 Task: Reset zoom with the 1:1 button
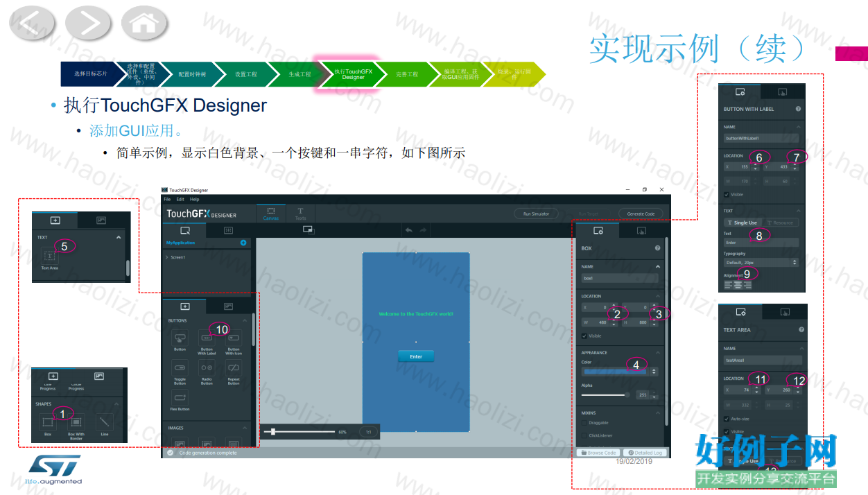coord(369,432)
